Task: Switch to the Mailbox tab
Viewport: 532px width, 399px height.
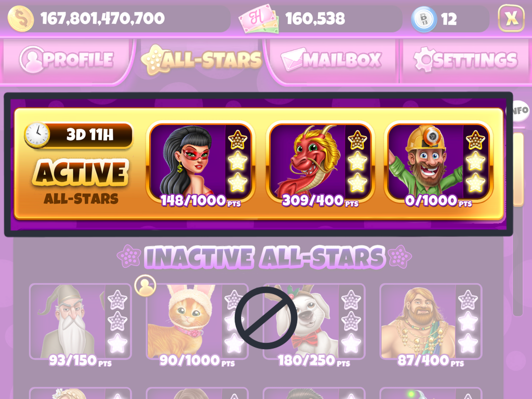Action: click(x=331, y=60)
